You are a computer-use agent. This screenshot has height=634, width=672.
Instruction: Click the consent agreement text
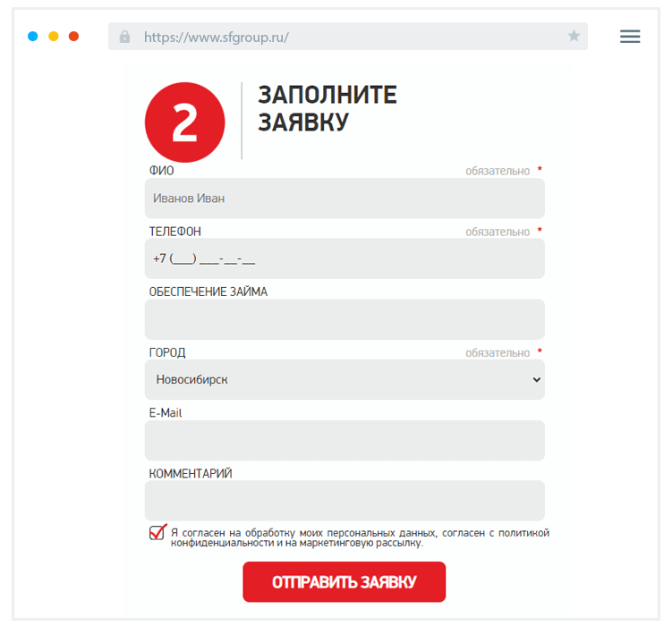coord(360,537)
